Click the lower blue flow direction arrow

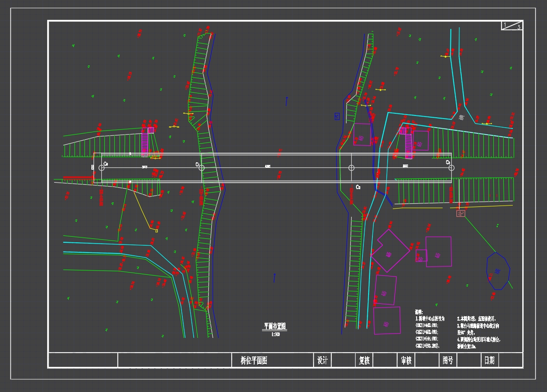(274, 277)
